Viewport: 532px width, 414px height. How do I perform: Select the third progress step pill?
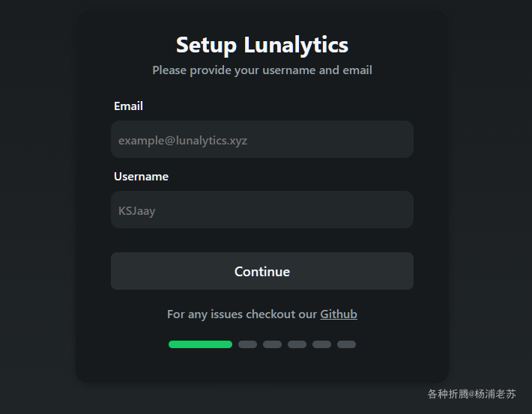point(273,344)
